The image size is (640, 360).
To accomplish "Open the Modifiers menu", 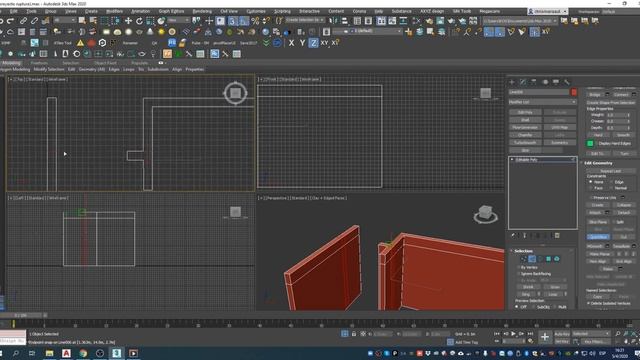I will click(114, 11).
